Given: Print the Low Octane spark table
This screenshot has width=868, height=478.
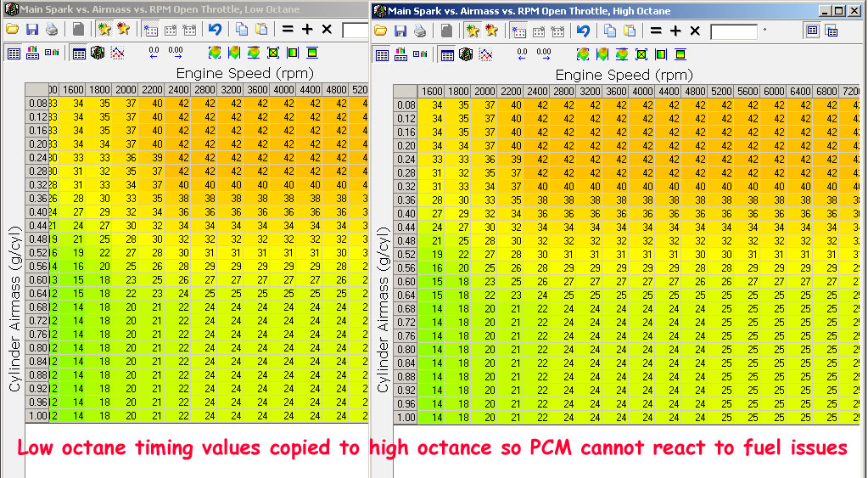Looking at the screenshot, I should click(x=52, y=31).
